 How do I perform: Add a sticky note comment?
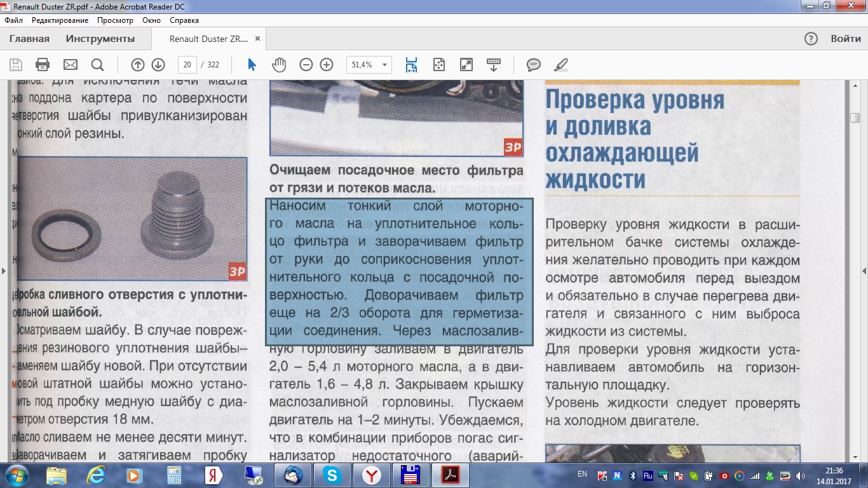(534, 65)
